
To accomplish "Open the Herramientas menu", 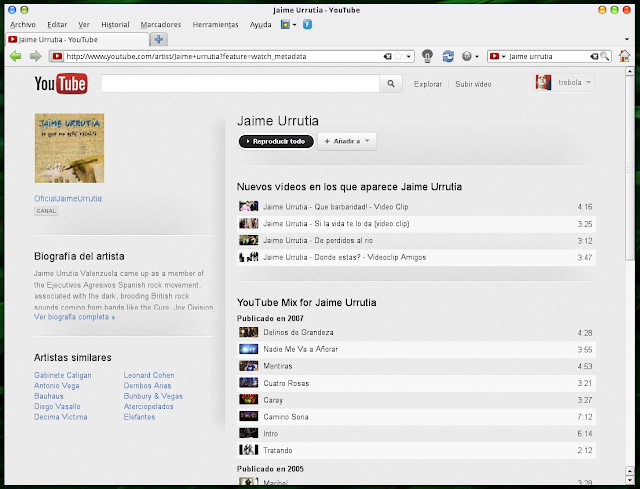I will 216,25.
